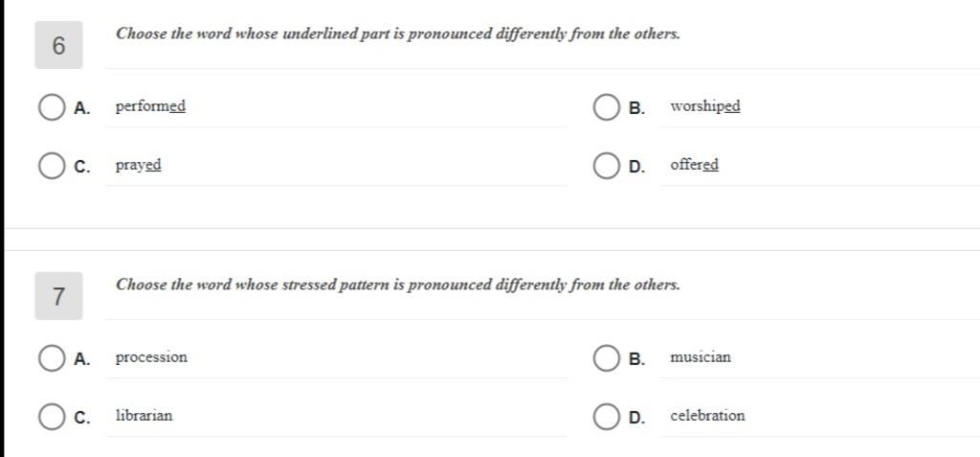The image size is (980, 457).
Task: Click the question number 7 badge
Action: 58,296
